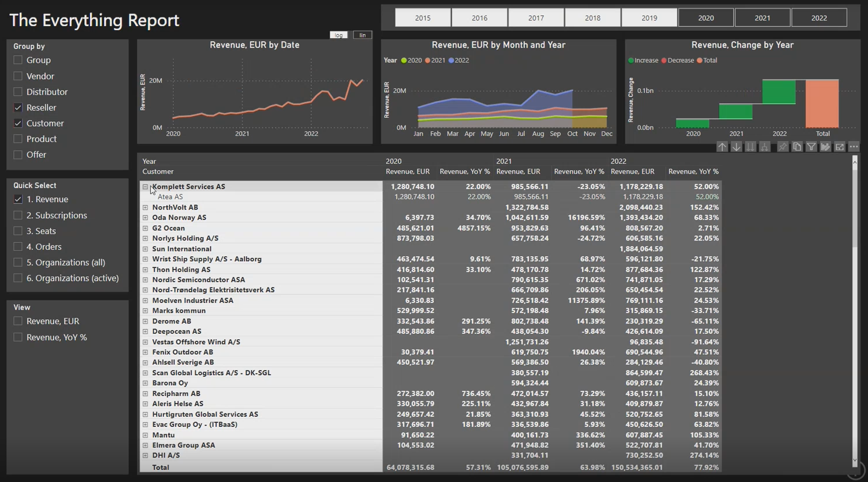Toggle the 2020 year button
868x482 pixels.
pyautogui.click(x=706, y=18)
